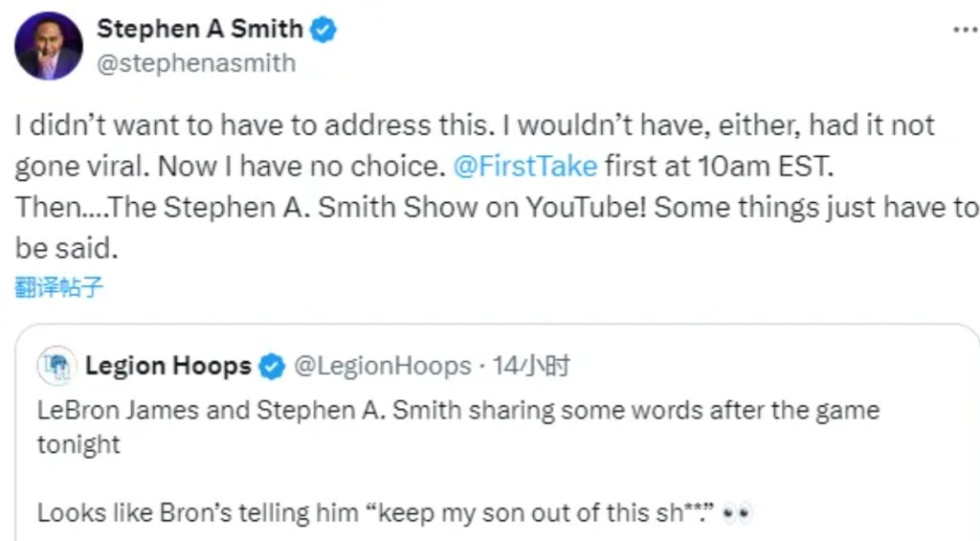
Task: Open the Legion Hoops account name
Action: coord(168,366)
